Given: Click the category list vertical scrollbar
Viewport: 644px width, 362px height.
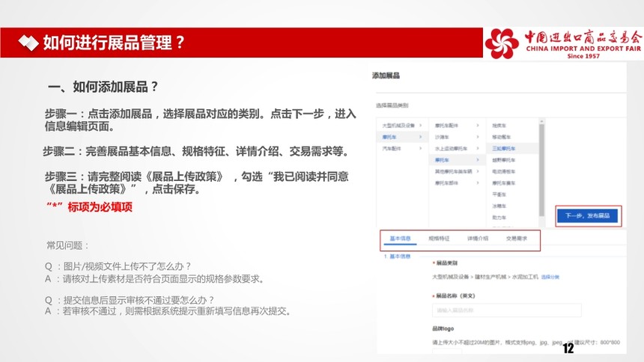Looking at the screenshot, I should (x=541, y=171).
